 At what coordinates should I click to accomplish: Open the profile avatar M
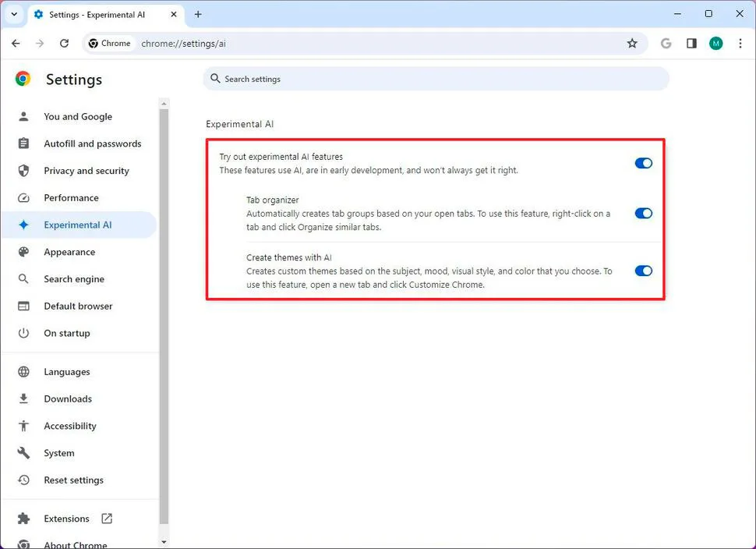point(716,44)
